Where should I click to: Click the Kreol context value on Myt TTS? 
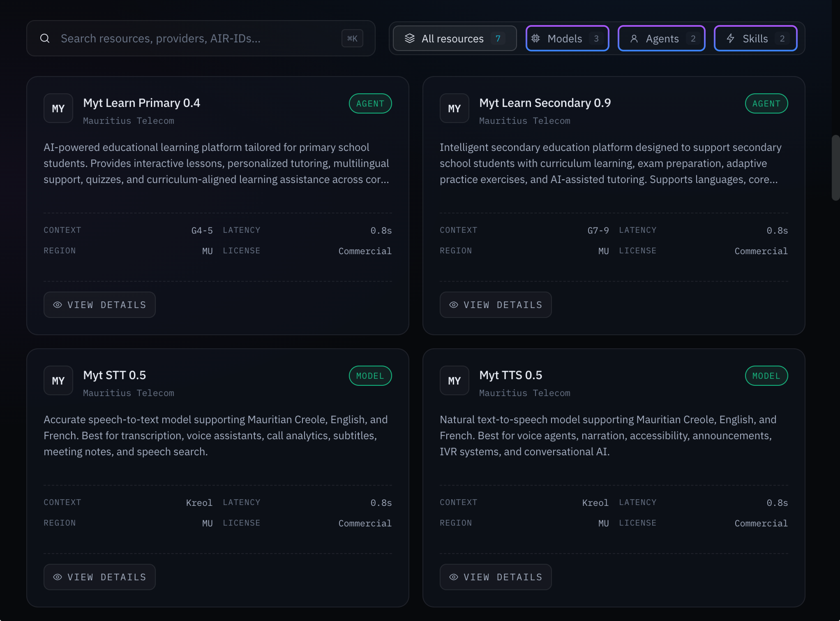[x=595, y=503]
